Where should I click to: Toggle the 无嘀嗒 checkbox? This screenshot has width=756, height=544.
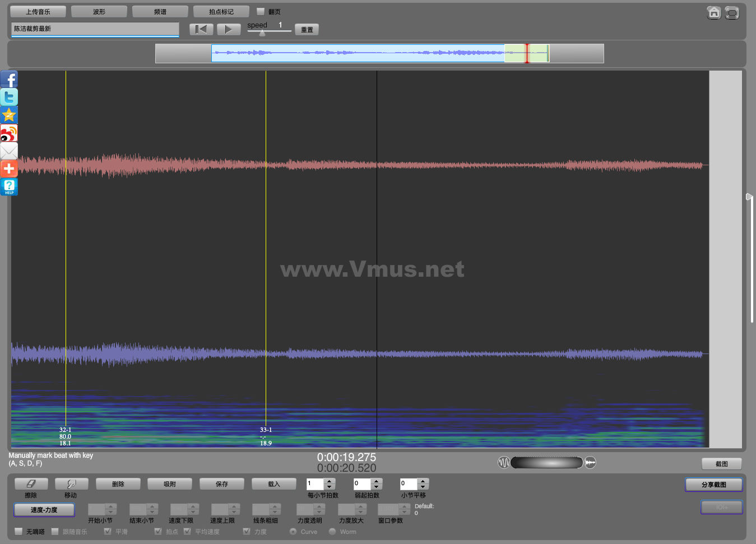(x=18, y=531)
